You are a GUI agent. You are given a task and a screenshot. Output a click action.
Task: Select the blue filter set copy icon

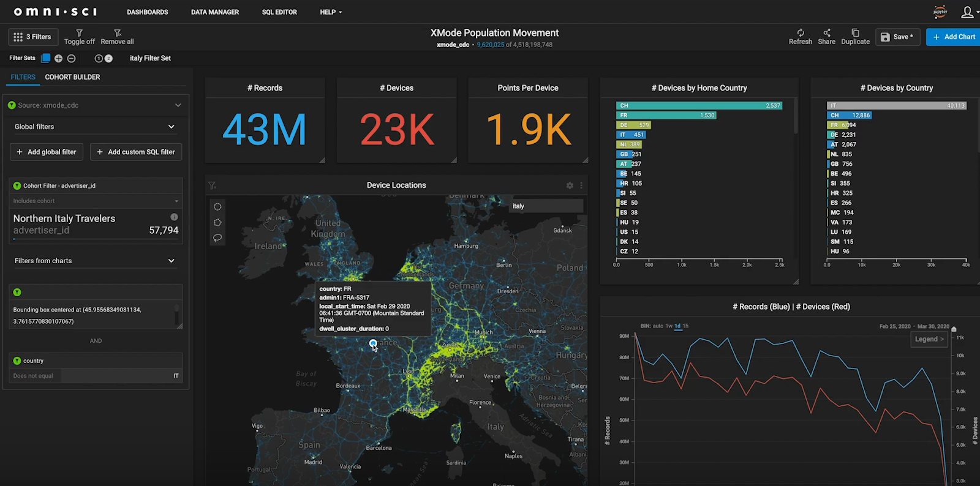[x=45, y=58]
